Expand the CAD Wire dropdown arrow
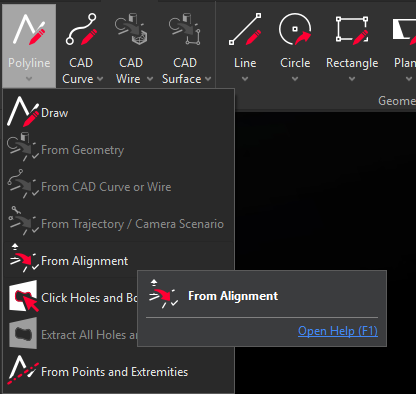Screen dimensions: 416x394 (x=150, y=79)
